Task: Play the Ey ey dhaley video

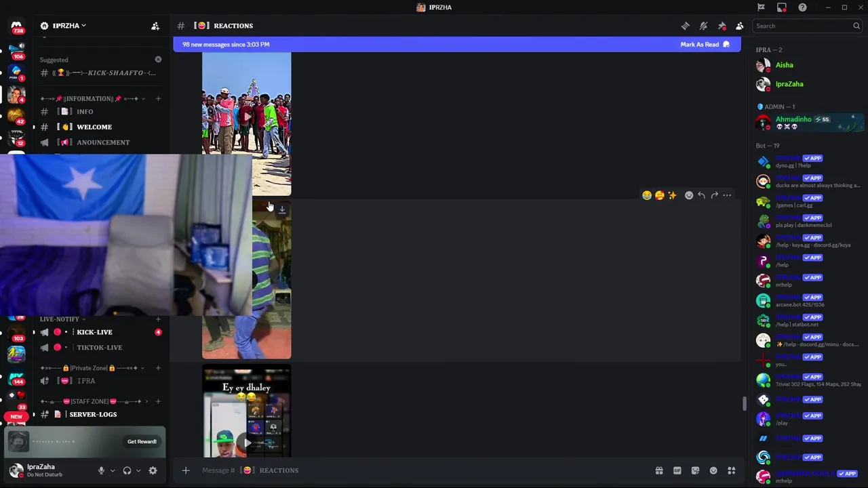Action: click(x=247, y=443)
